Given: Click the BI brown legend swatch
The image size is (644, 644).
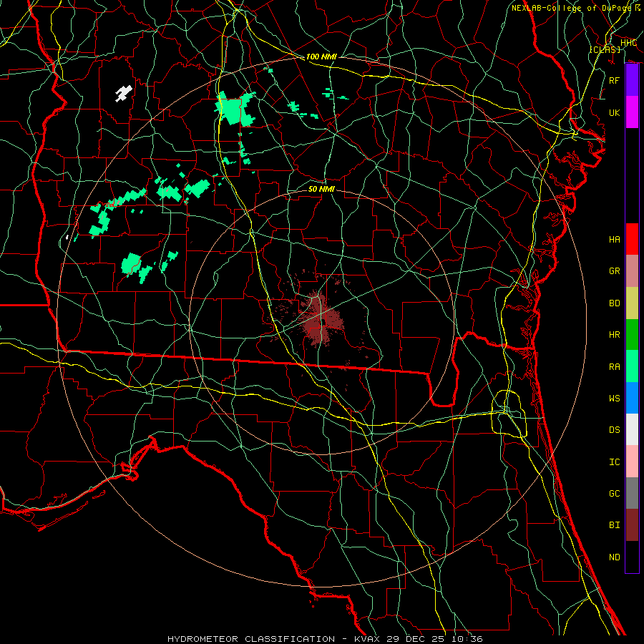Looking at the screenshot, I should (632, 525).
